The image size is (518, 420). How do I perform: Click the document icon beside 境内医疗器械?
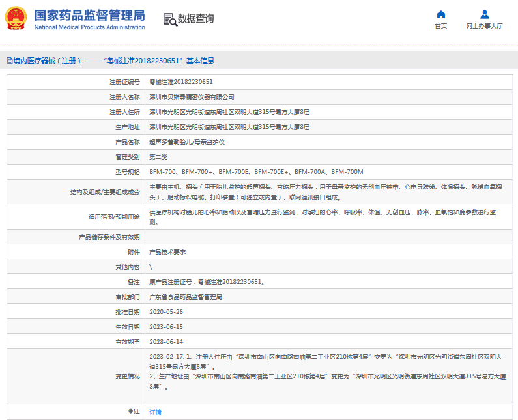click(10, 61)
